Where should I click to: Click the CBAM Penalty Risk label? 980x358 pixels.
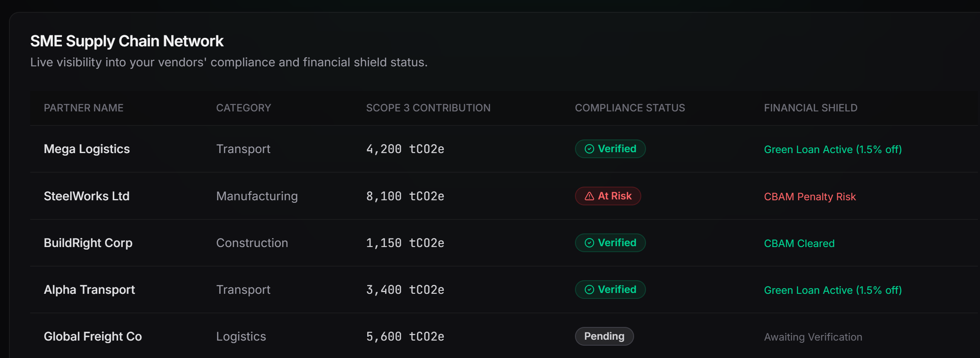click(x=810, y=196)
